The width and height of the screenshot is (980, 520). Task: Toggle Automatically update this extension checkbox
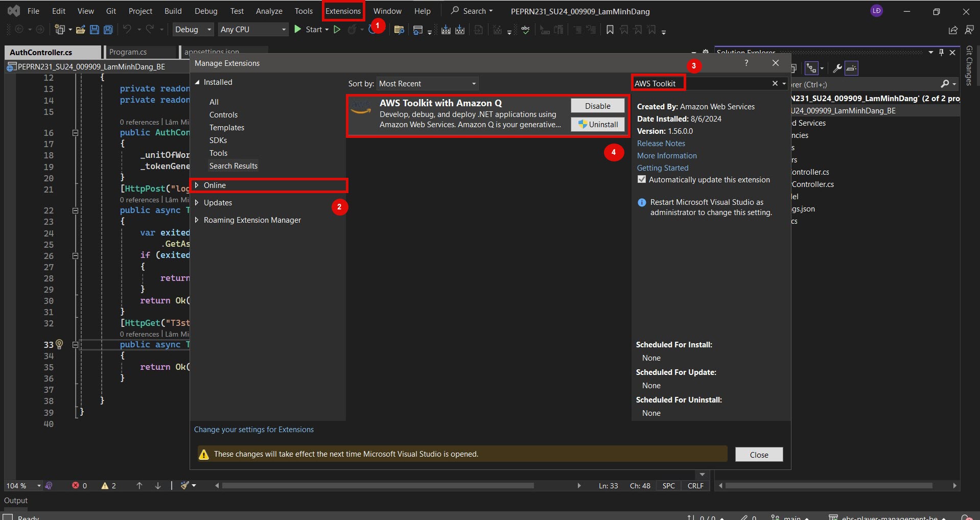pyautogui.click(x=642, y=179)
